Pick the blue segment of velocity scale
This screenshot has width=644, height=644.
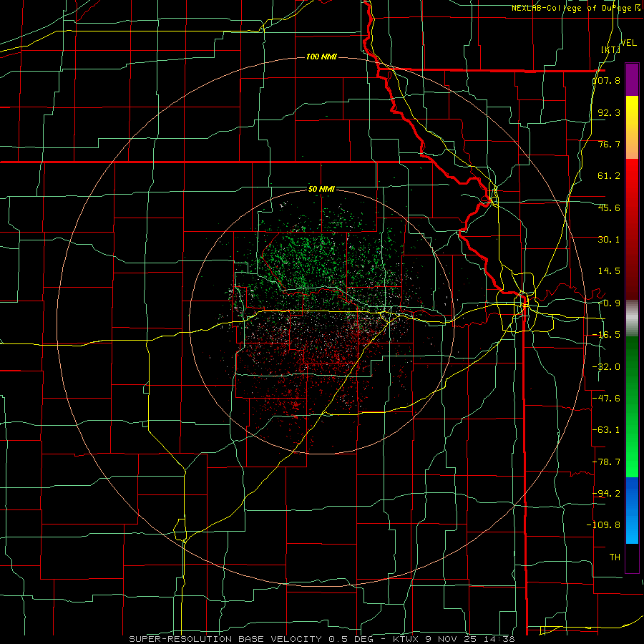tap(632, 510)
